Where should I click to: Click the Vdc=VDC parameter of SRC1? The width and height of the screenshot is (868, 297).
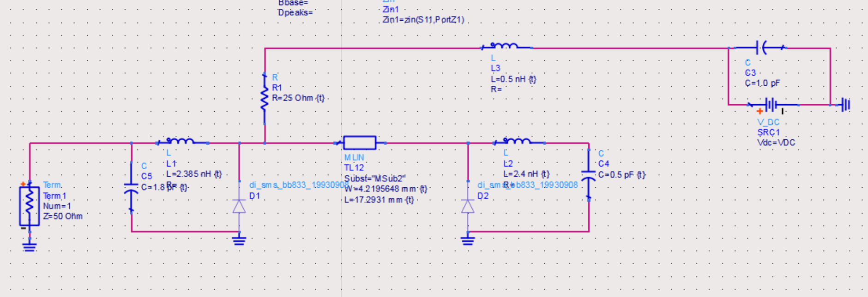click(776, 143)
